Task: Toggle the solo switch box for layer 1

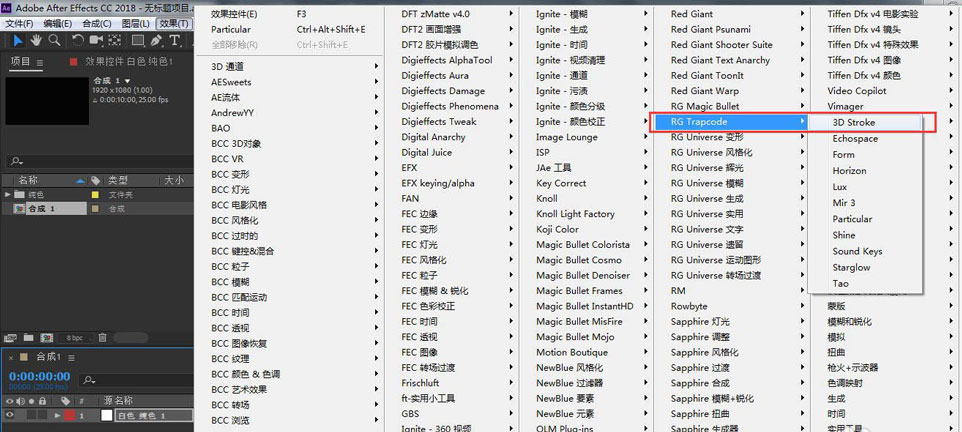Action: pyautogui.click(x=31, y=415)
